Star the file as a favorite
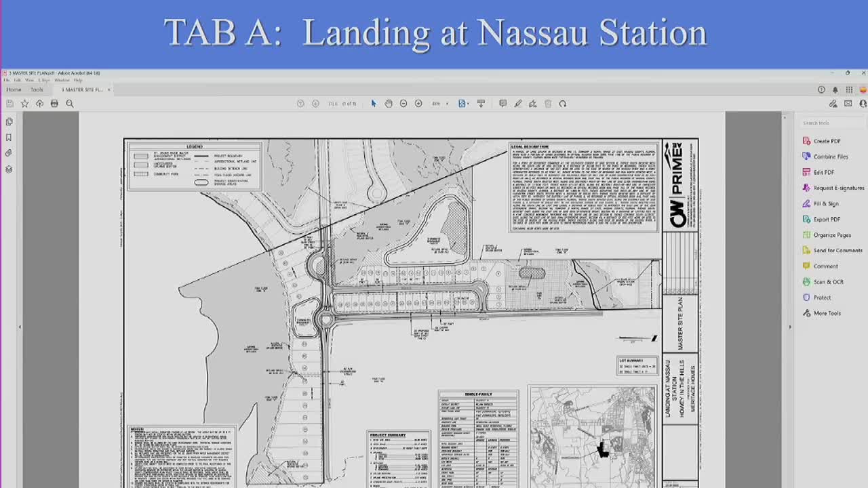The image size is (868, 488). [x=25, y=103]
